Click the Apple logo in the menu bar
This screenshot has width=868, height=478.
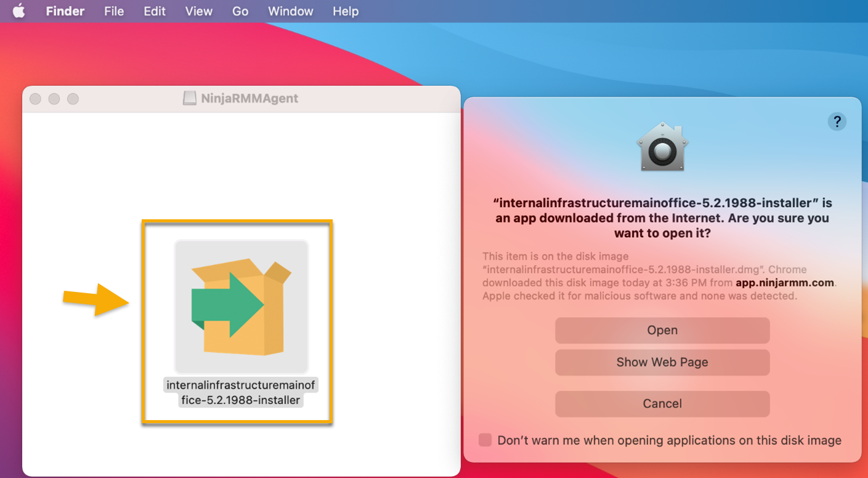(x=18, y=10)
